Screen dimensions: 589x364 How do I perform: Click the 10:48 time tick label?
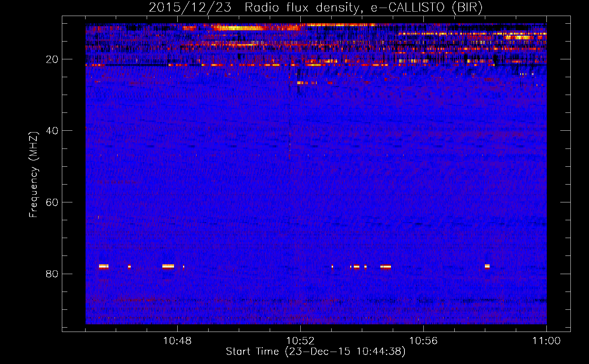click(x=177, y=341)
